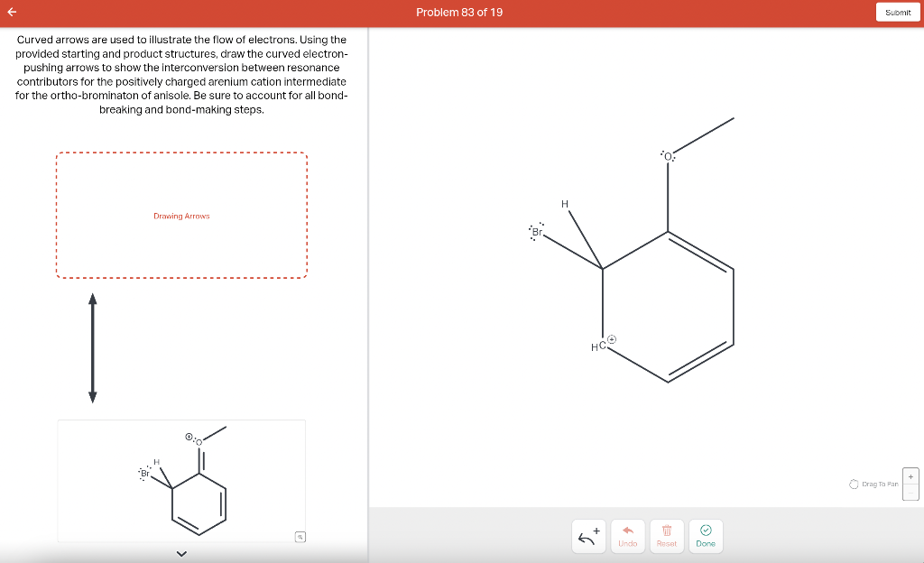Image resolution: width=924 pixels, height=563 pixels.
Task: Expand the product view with the down chevron
Action: 180,553
